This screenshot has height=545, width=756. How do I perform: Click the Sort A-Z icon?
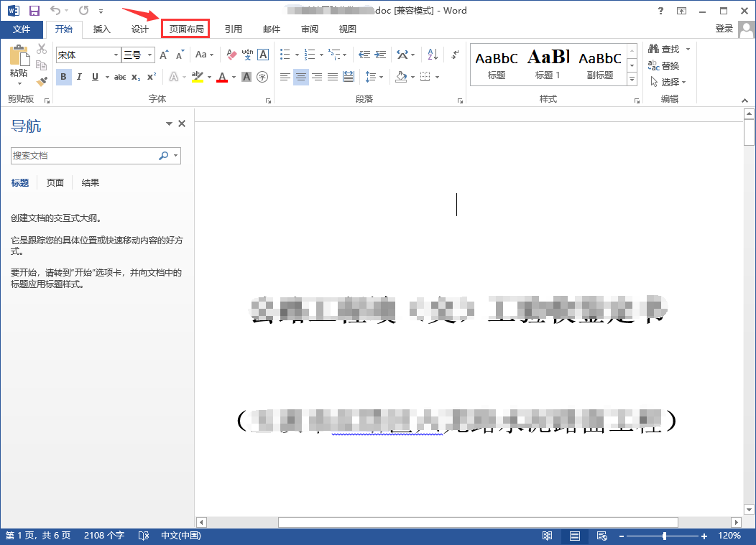tap(433, 55)
